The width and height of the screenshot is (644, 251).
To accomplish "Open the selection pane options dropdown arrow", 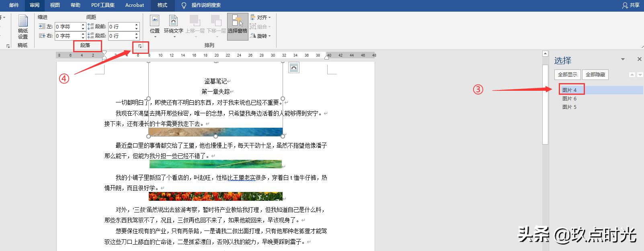I will point(623,59).
